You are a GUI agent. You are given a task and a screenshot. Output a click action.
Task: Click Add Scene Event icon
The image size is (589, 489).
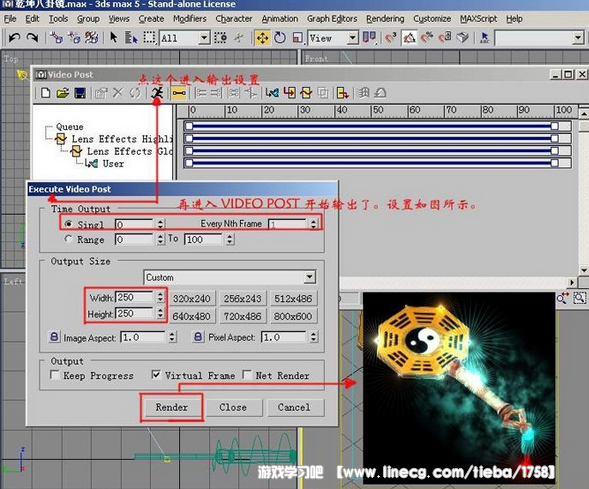pos(272,93)
